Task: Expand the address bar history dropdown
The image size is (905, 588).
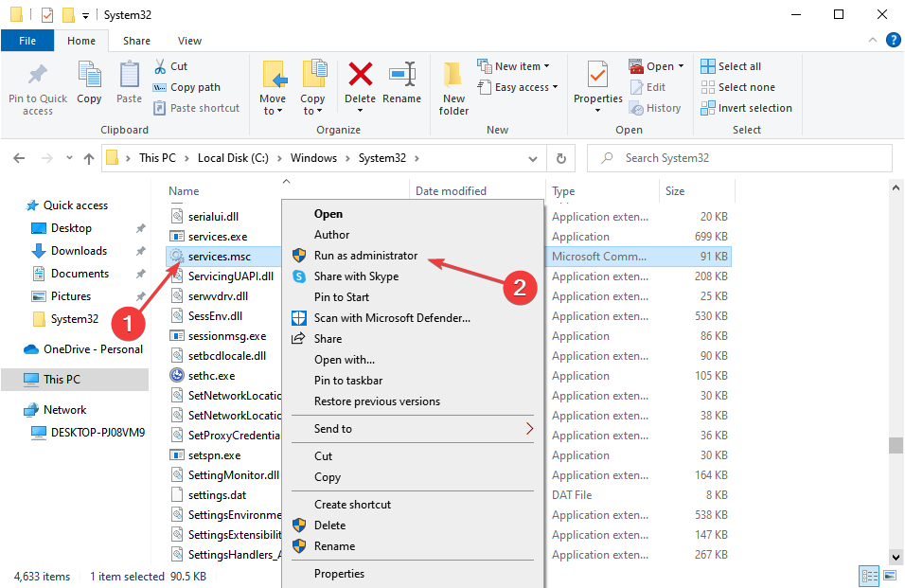Action: (x=533, y=159)
